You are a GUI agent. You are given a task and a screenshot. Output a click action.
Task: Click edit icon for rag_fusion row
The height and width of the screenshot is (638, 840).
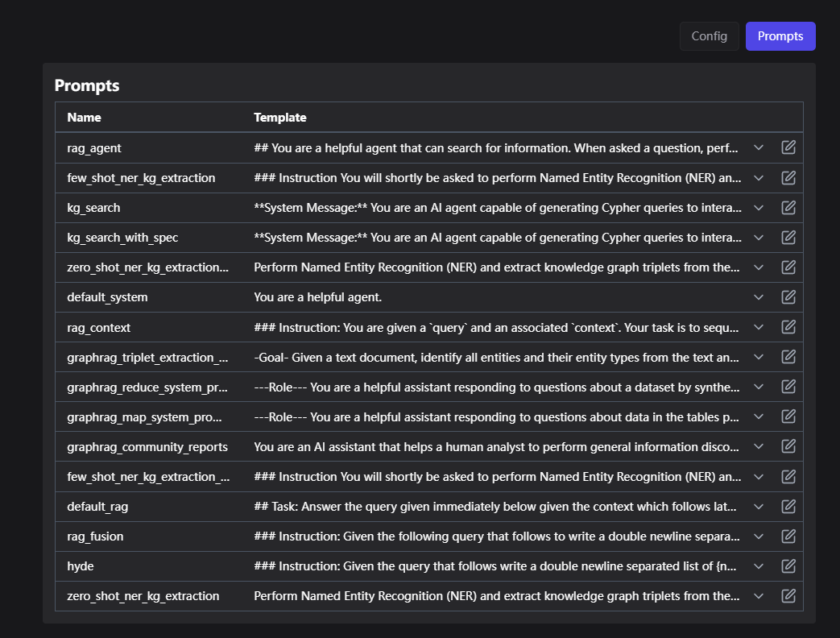(788, 536)
